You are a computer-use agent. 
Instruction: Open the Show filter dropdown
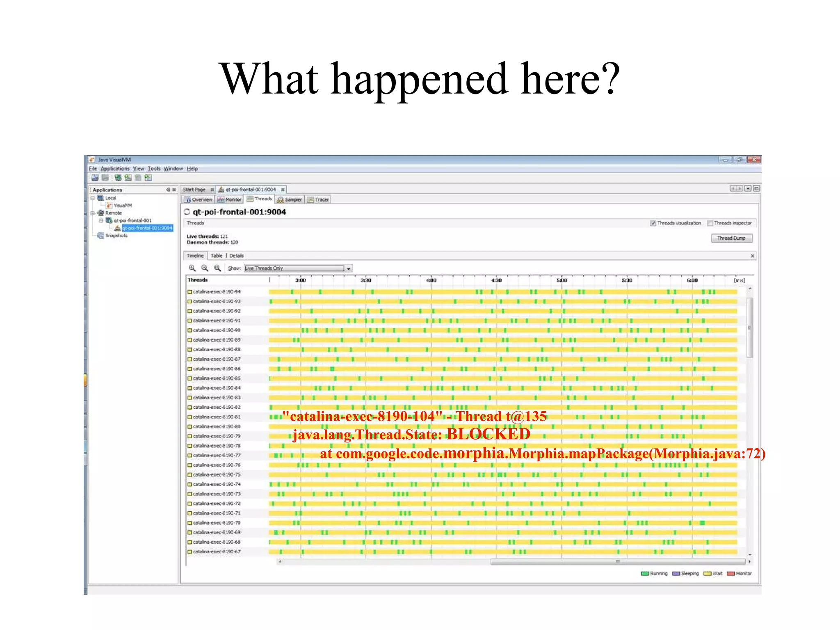pos(348,268)
